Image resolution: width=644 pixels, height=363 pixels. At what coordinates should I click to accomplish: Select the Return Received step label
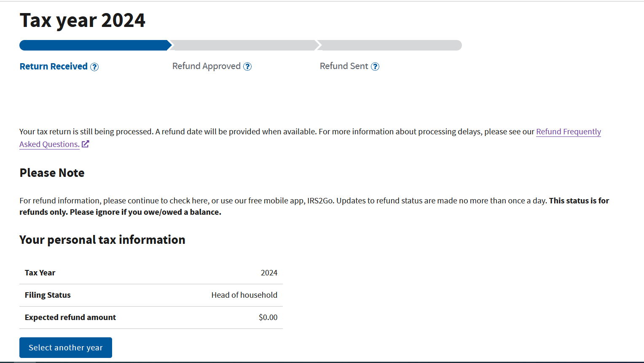tap(54, 67)
